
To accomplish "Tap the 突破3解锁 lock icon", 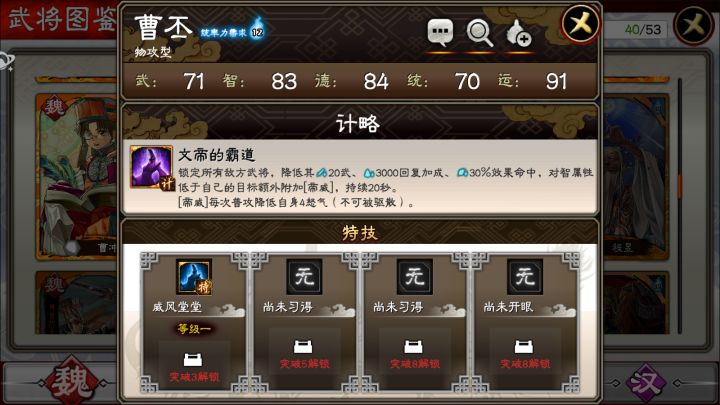I will click(193, 360).
